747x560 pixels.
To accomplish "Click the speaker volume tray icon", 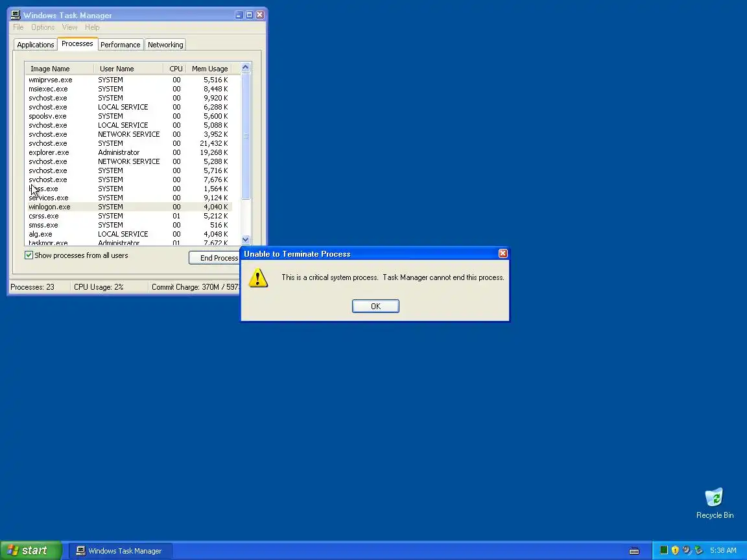I will [x=687, y=550].
